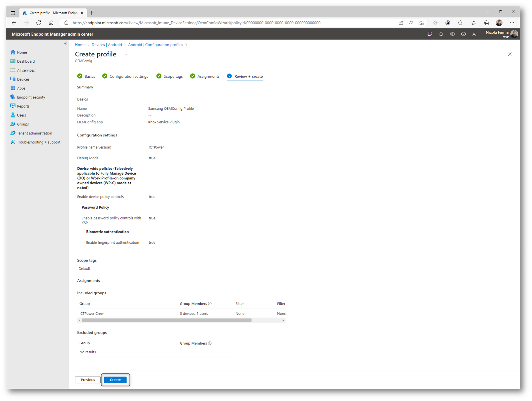Click Group Members info icon in Included groups
This screenshot has width=532, height=401.
tap(210, 304)
